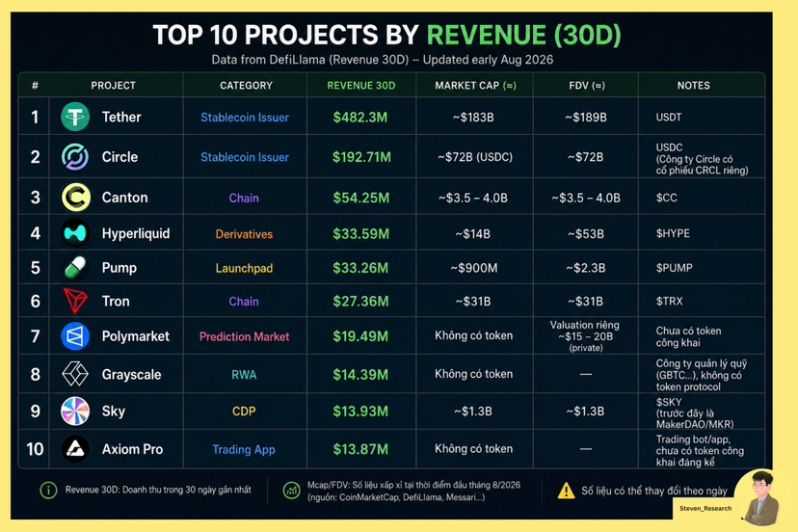The width and height of the screenshot is (798, 532).
Task: Click the MARKET CAP column header
Action: click(475, 86)
